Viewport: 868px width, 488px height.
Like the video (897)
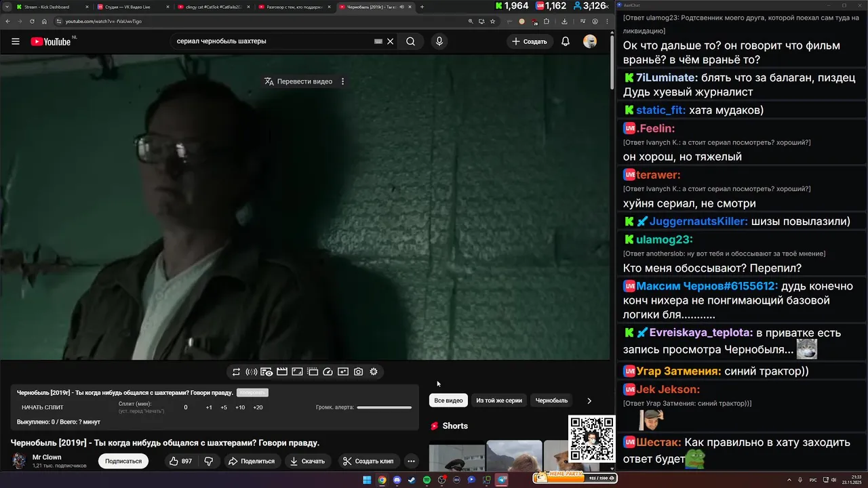click(x=180, y=461)
